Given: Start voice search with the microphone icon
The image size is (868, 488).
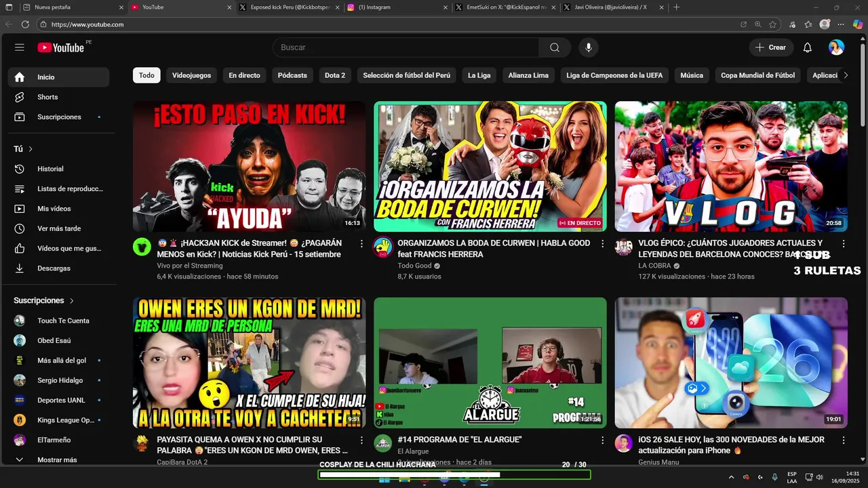Looking at the screenshot, I should 589,47.
